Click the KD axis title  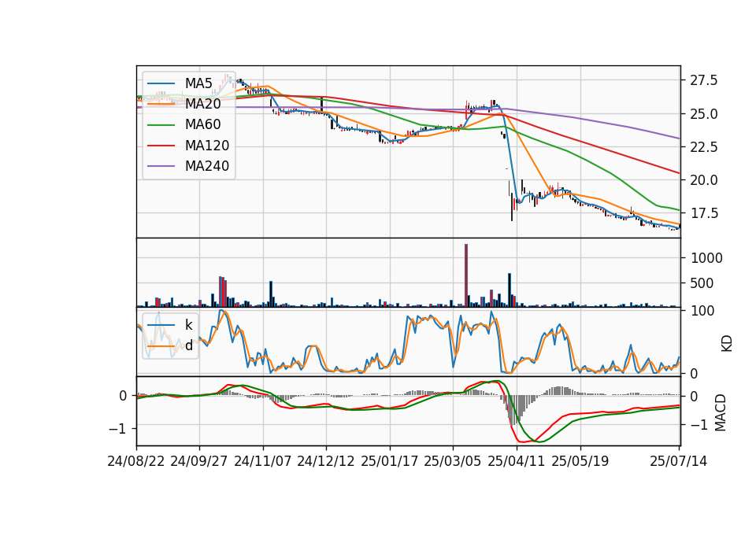coord(726,343)
